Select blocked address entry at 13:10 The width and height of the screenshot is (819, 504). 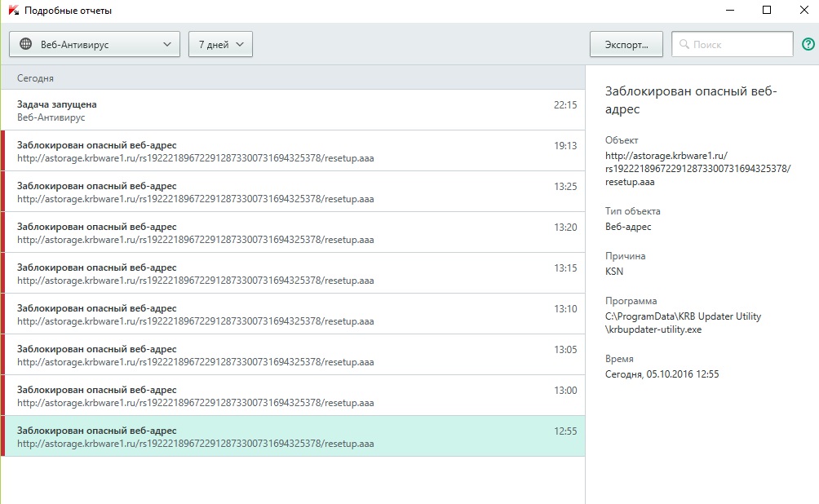pyautogui.click(x=294, y=314)
